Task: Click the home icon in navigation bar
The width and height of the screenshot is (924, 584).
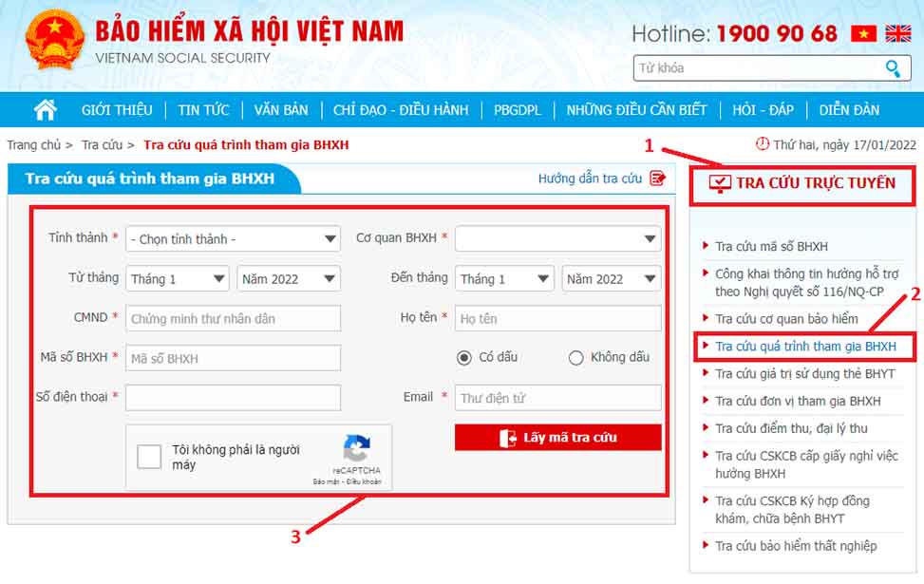Action: pos(46,109)
